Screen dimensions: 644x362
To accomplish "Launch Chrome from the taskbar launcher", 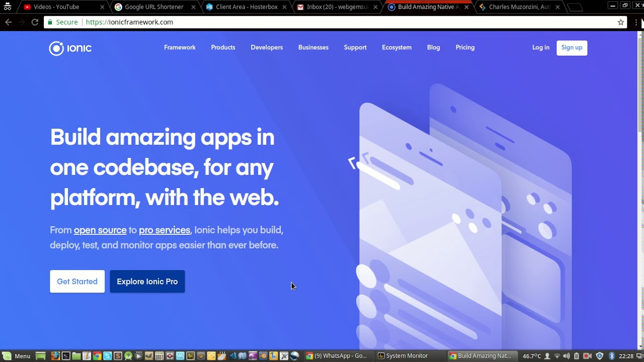I will [97, 356].
